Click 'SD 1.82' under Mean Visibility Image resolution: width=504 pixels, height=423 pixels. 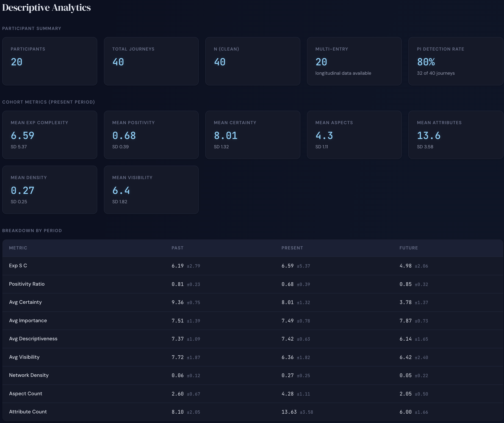click(120, 202)
